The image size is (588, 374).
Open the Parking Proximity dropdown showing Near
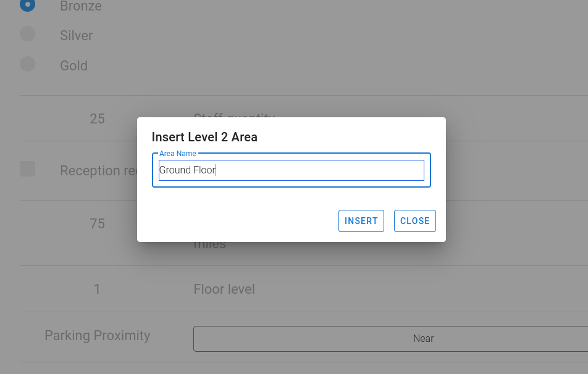click(x=390, y=339)
